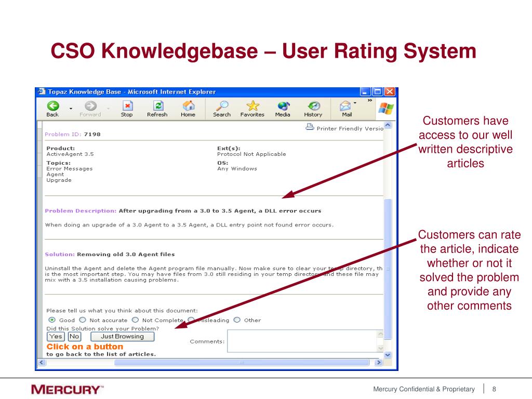Click the Mail toolbar icon
The image size is (532, 399).
[345, 106]
